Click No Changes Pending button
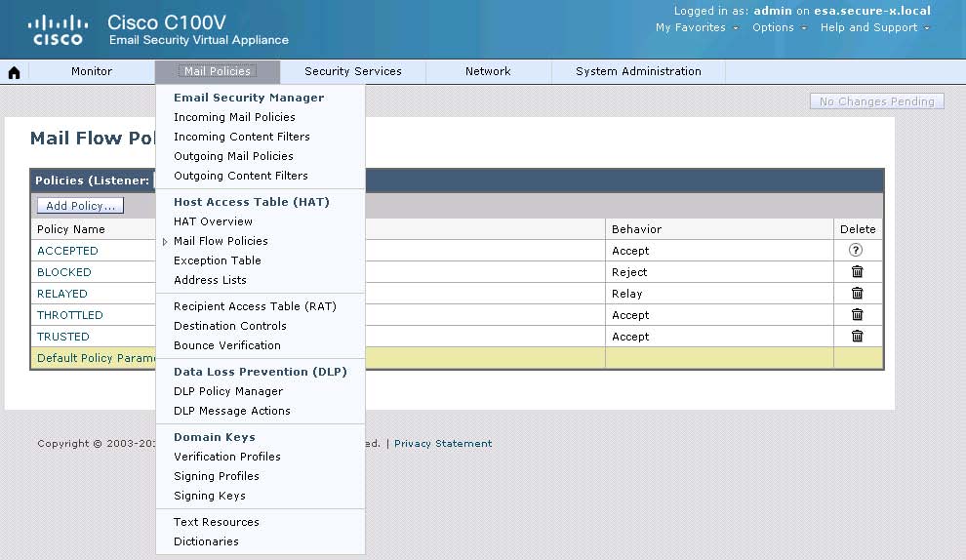Image resolution: width=966 pixels, height=560 pixels. click(876, 101)
